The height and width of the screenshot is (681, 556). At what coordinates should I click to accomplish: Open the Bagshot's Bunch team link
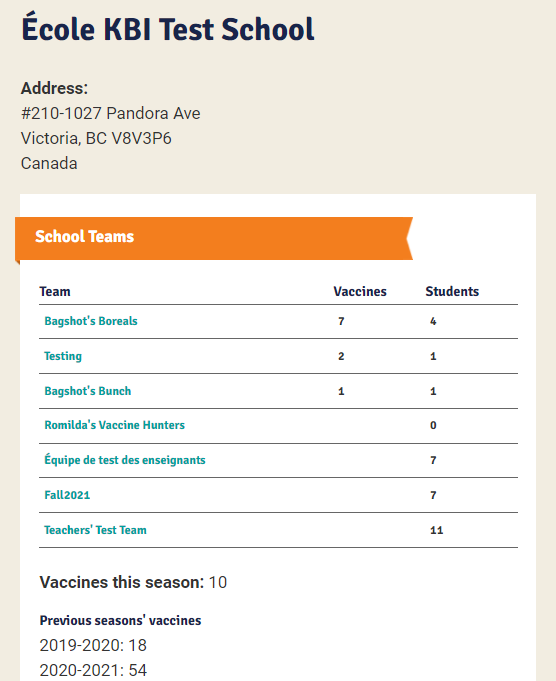click(88, 391)
